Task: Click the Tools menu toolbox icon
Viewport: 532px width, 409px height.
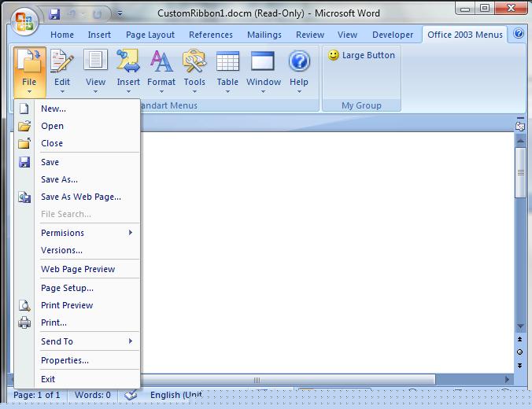Action: [194, 61]
